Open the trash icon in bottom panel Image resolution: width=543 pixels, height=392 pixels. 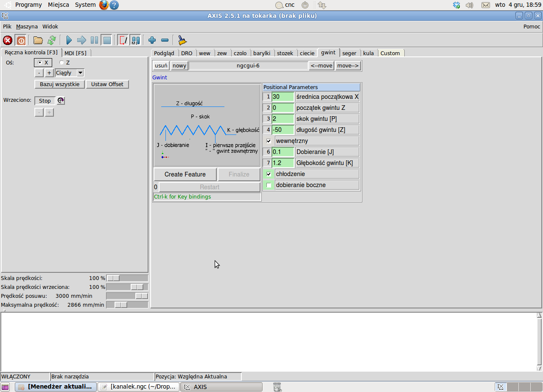(277, 386)
